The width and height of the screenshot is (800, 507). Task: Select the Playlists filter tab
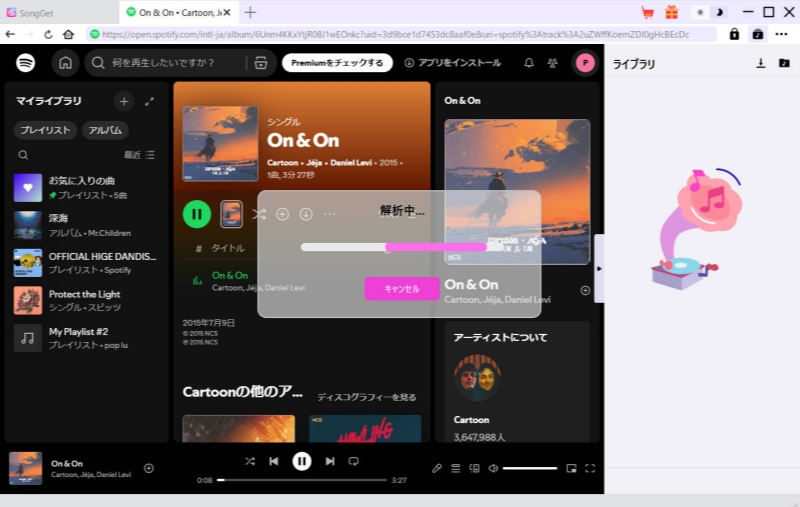[x=45, y=130]
